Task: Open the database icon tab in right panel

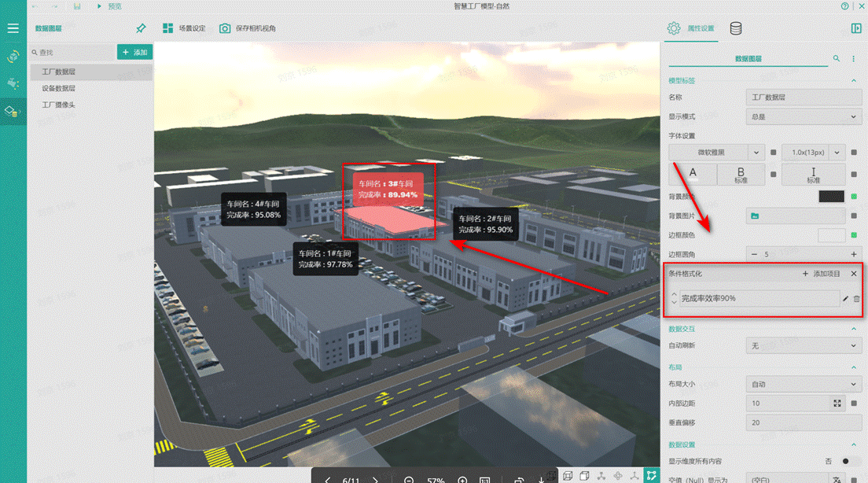Action: point(736,28)
